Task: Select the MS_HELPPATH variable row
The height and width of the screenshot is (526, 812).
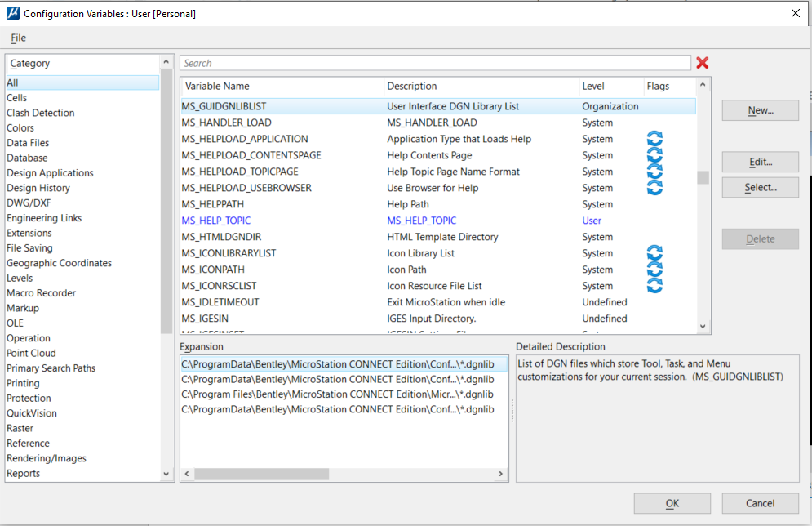Action: pos(438,204)
